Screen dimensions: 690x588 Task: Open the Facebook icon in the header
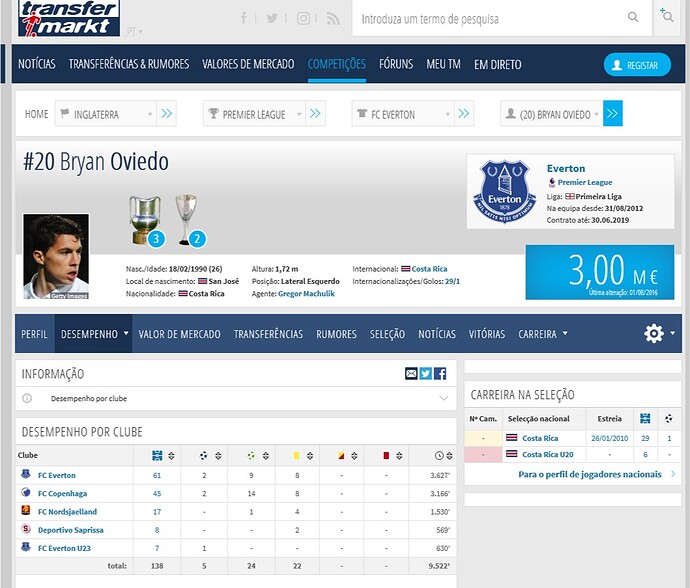(243, 18)
